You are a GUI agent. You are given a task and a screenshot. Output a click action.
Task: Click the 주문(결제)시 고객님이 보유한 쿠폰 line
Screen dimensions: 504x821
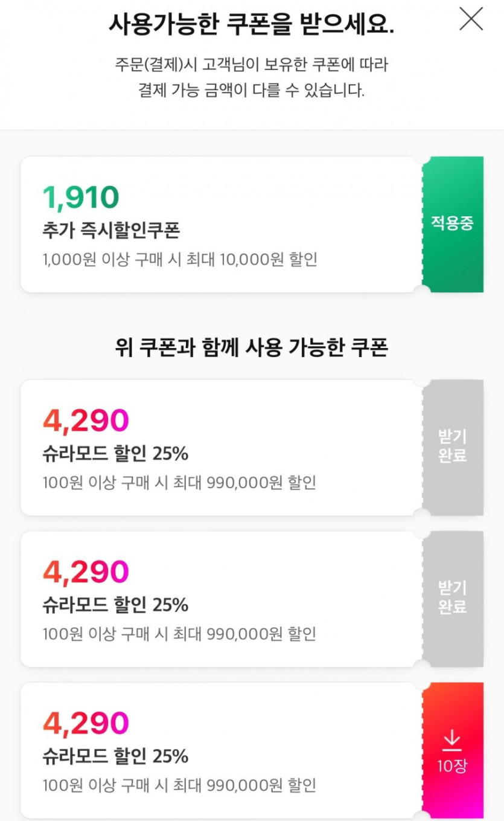(x=251, y=65)
